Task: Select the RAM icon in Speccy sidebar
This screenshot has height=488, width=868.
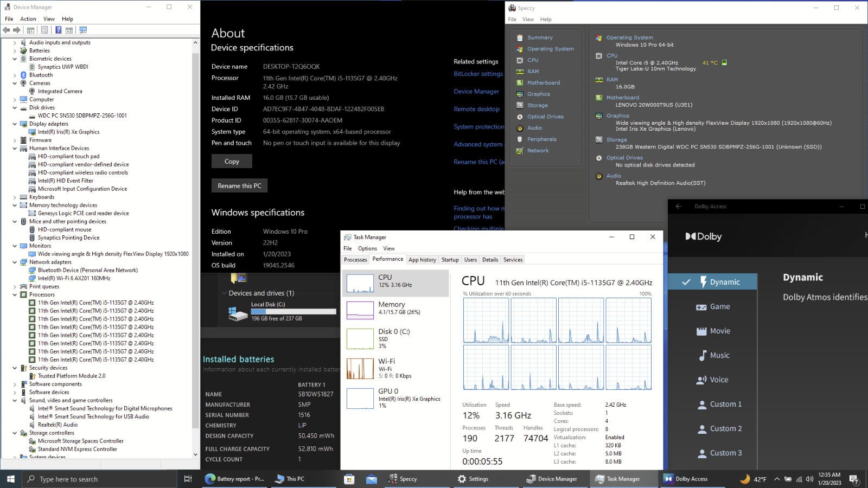Action: click(x=520, y=72)
